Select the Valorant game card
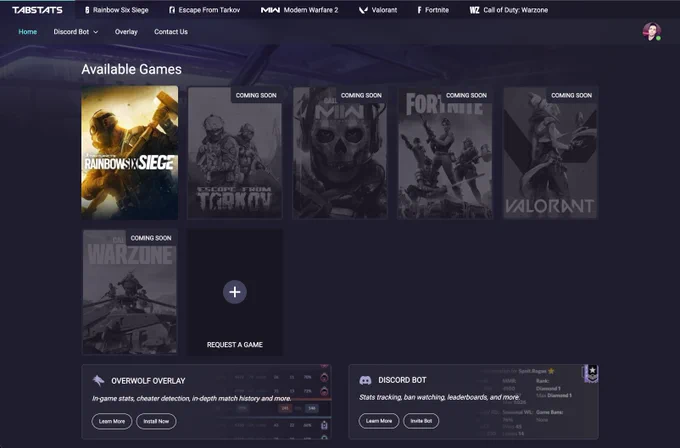 point(550,152)
